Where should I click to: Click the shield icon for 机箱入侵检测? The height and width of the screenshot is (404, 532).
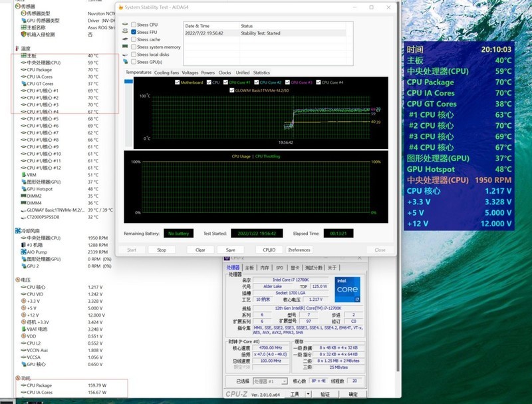pyautogui.click(x=22, y=35)
